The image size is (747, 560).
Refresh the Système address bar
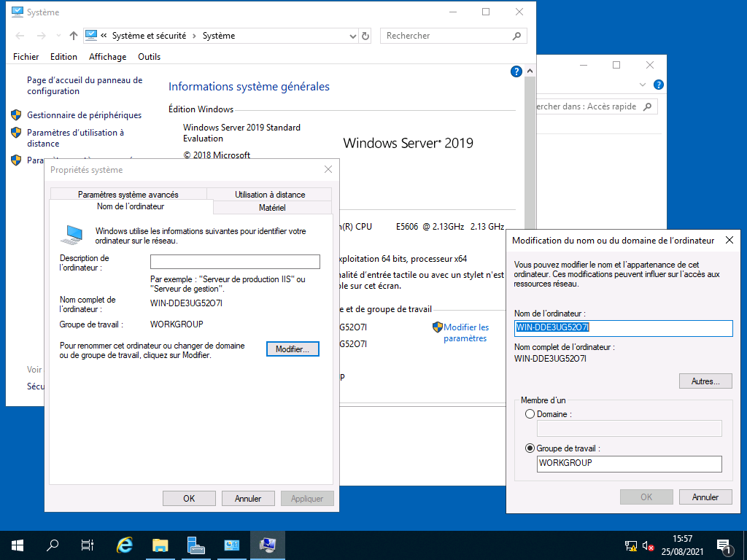coord(365,36)
